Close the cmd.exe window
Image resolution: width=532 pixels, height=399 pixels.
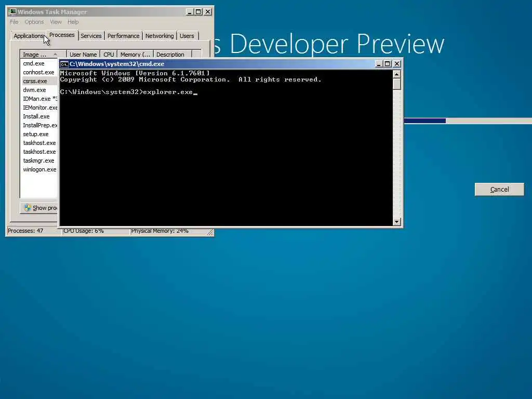(x=396, y=64)
